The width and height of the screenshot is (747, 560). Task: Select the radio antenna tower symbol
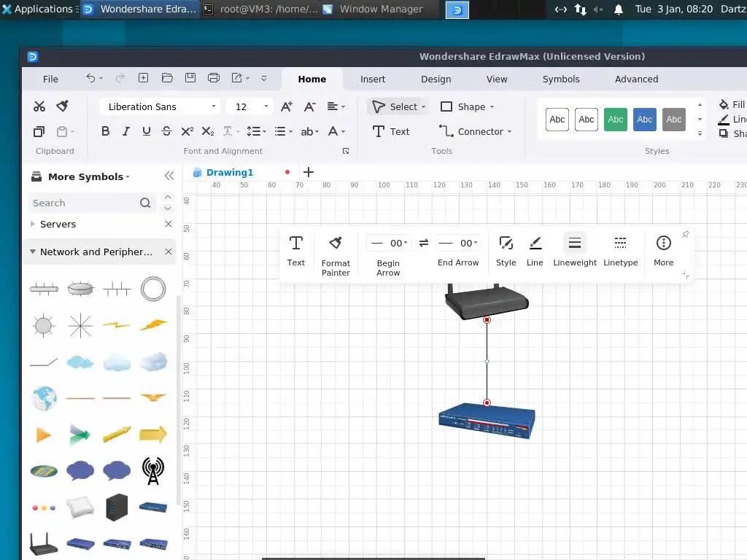pyautogui.click(x=153, y=471)
